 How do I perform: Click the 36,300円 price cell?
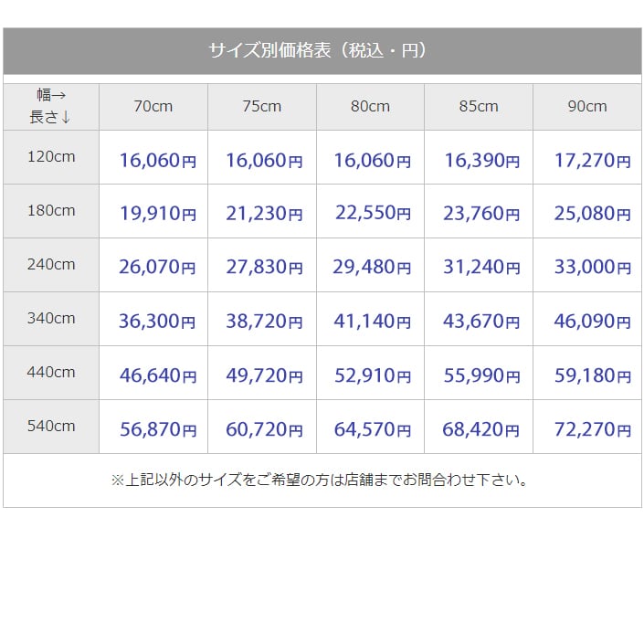(x=157, y=322)
